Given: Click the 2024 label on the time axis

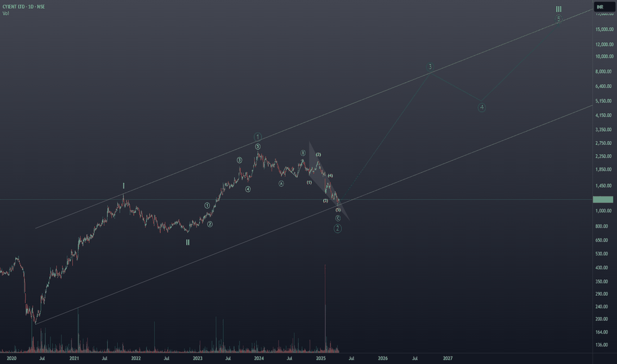Looking at the screenshot, I should pyautogui.click(x=259, y=359).
